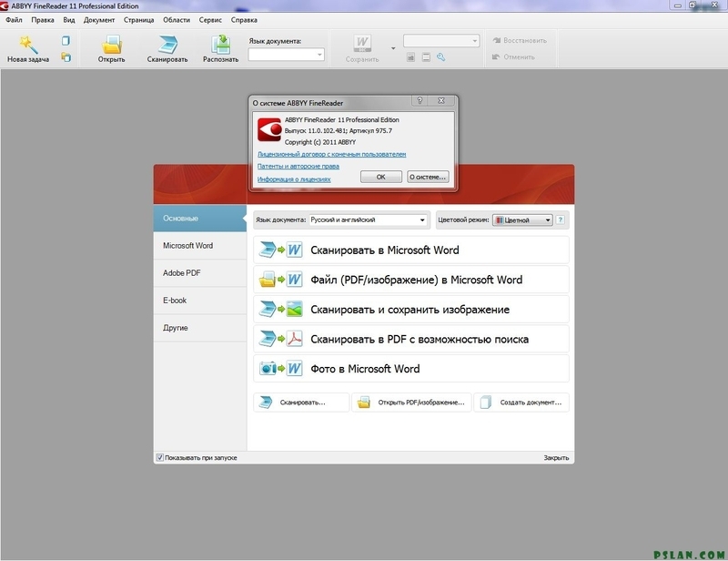Click the О системе button
728x561 pixels.
click(x=427, y=177)
